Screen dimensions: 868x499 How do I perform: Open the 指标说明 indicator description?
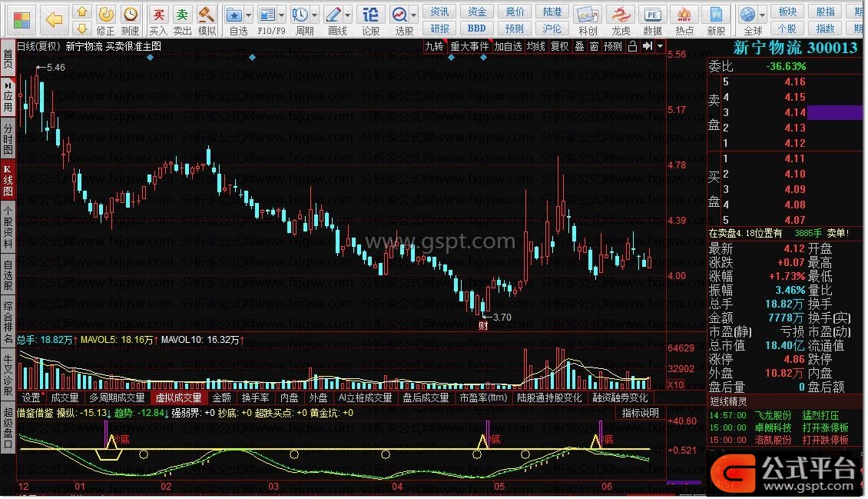coord(641,413)
